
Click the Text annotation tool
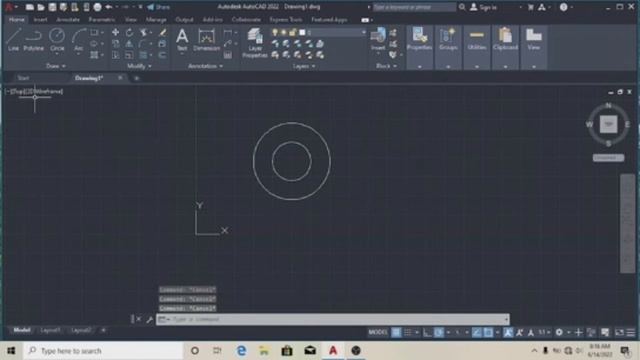[x=182, y=40]
